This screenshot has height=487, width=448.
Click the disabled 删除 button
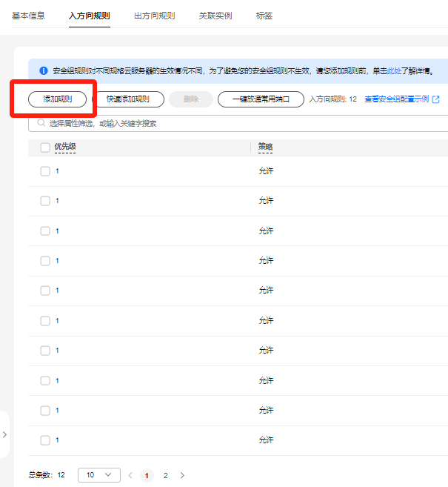click(191, 99)
